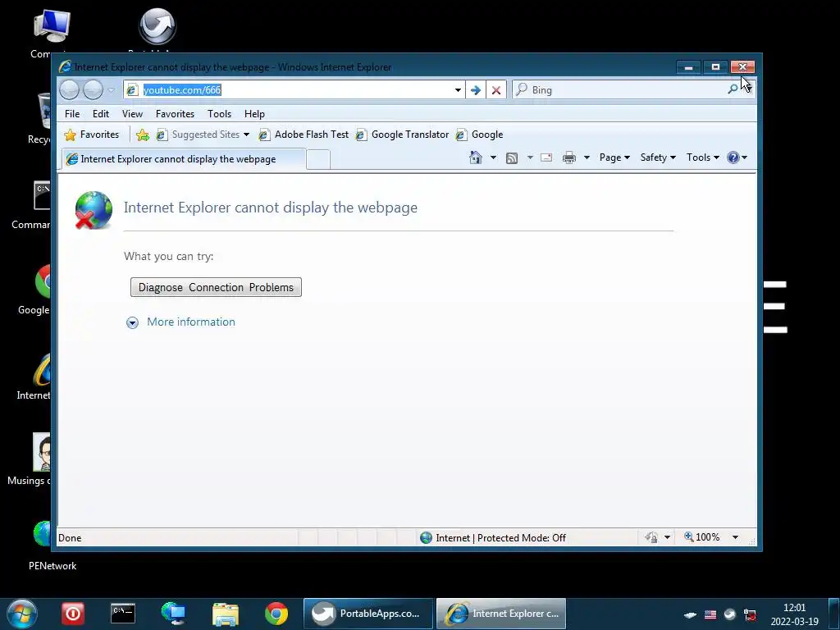The image size is (840, 630).
Task: Open the Google Translator favorite link
Action: pyautogui.click(x=402, y=135)
